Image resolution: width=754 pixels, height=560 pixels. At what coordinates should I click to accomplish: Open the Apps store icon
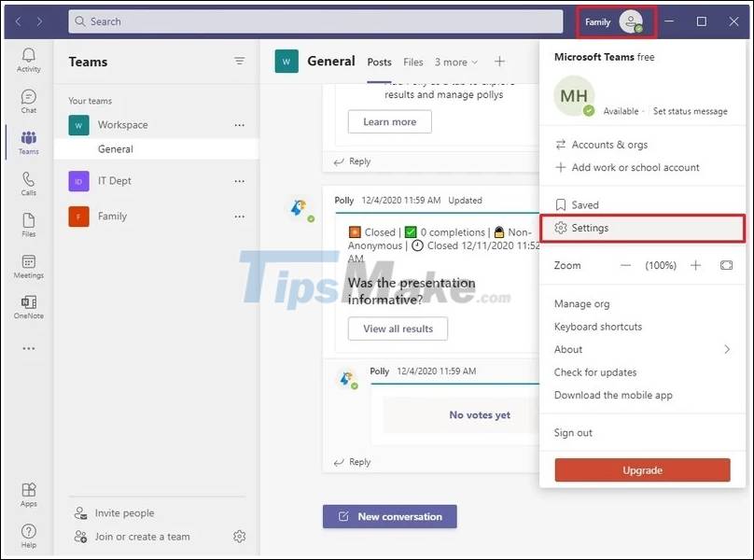(28, 495)
